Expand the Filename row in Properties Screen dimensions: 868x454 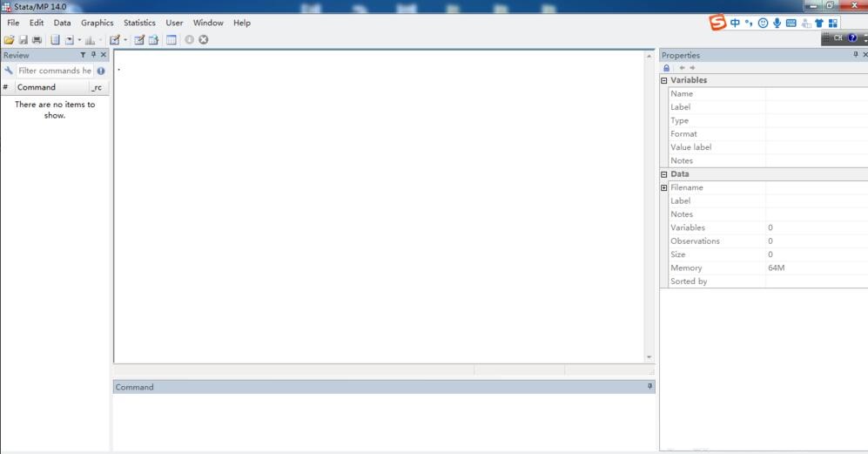[664, 187]
